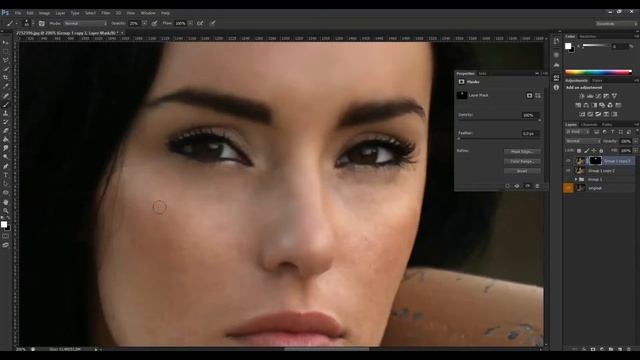Image resolution: width=640 pixels, height=360 pixels.
Task: Click the Color Range button
Action: [x=522, y=162]
